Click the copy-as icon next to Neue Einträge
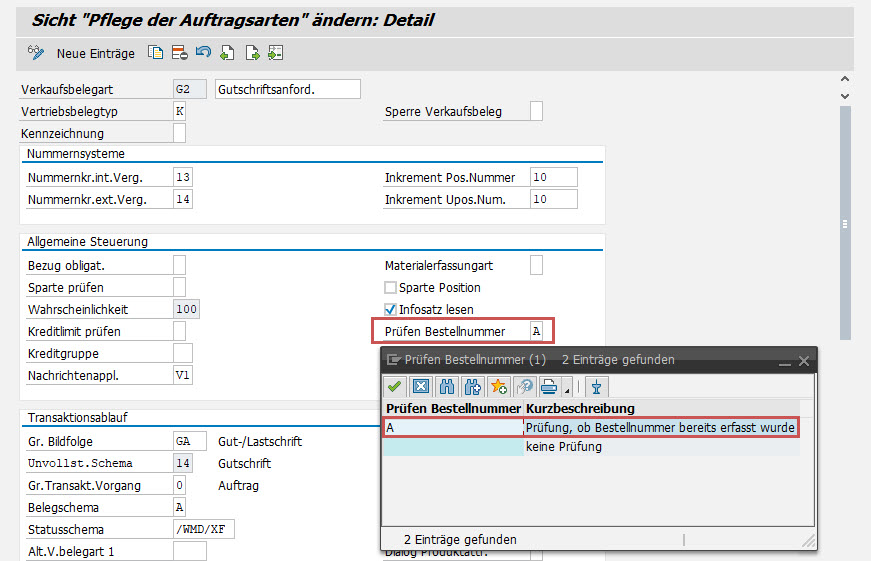871x561 pixels. pos(156,53)
